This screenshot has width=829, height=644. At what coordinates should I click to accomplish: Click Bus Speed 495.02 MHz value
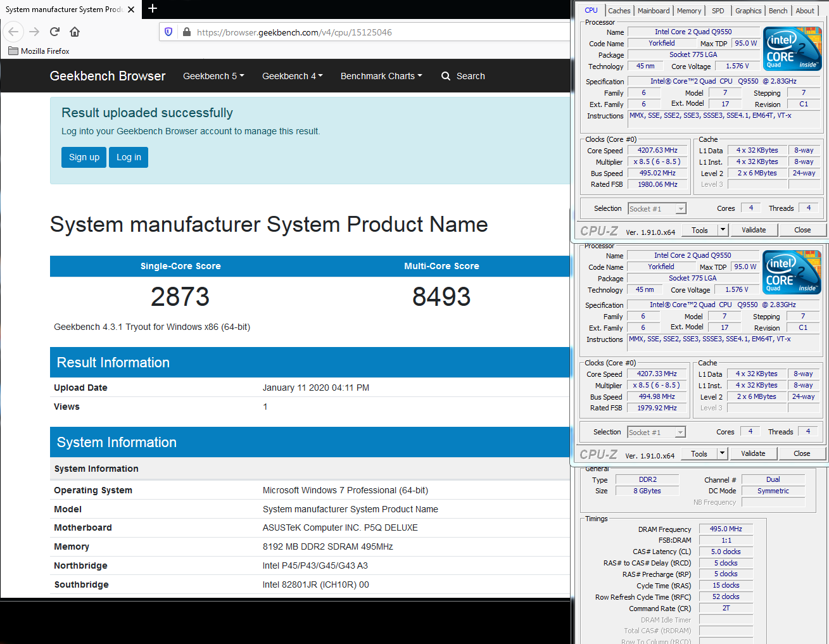point(658,173)
